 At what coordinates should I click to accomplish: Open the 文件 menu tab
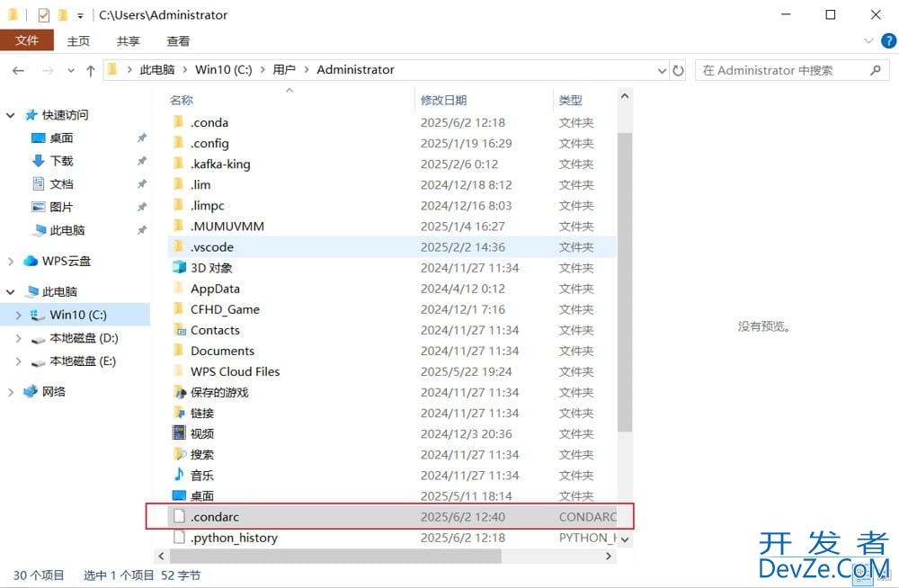[27, 41]
